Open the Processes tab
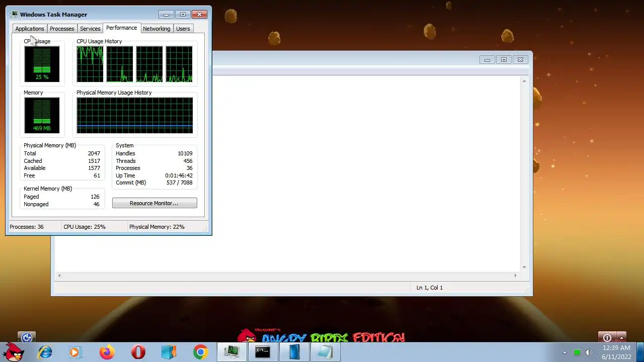The height and width of the screenshot is (362, 644). click(62, 29)
